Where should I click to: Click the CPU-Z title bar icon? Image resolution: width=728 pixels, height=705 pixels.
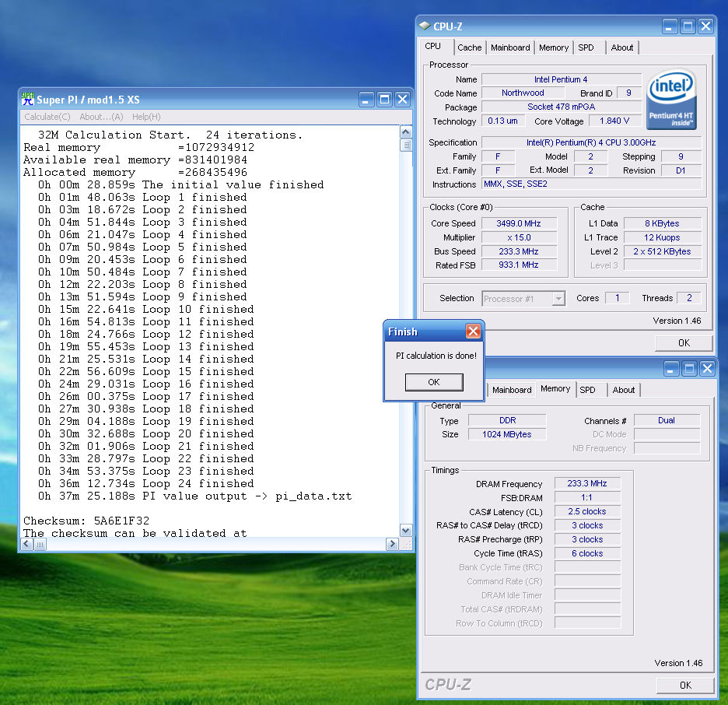[x=425, y=26]
